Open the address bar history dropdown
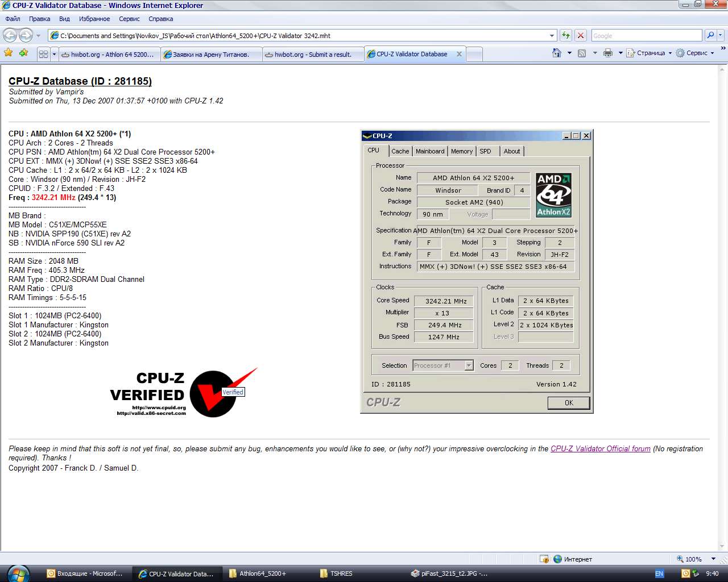Viewport: 728px width, 582px height. (x=552, y=35)
